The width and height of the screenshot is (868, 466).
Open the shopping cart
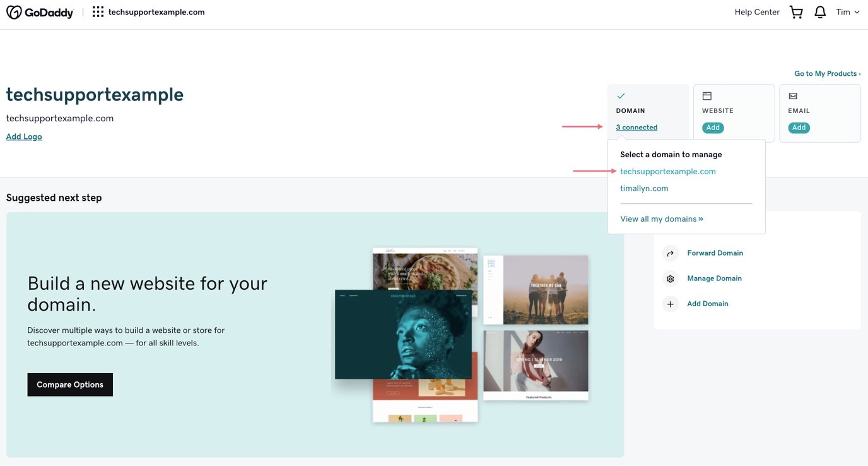pos(796,12)
